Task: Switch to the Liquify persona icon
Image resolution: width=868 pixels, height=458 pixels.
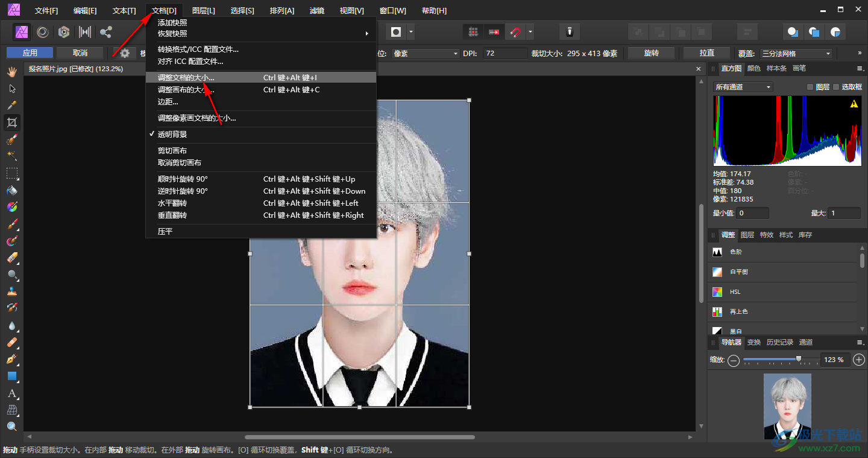Action: 43,32
